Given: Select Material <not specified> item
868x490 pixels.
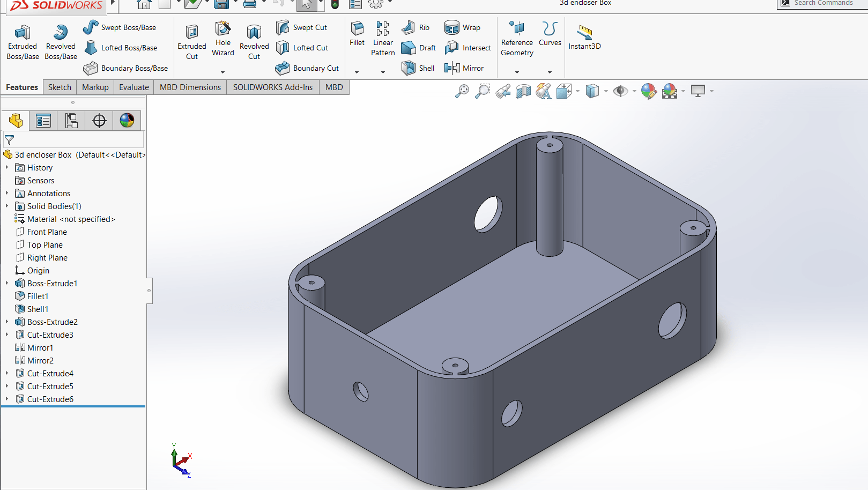Looking at the screenshot, I should click(x=71, y=219).
